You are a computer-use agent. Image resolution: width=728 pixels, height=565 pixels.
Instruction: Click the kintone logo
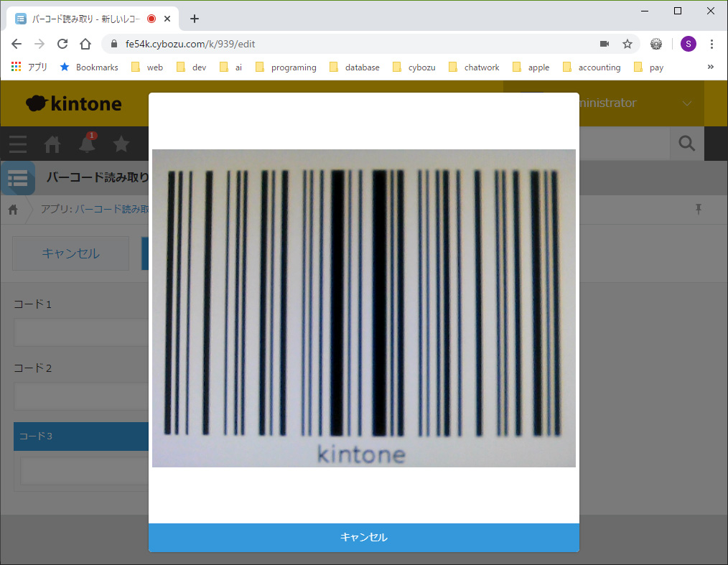(x=74, y=103)
